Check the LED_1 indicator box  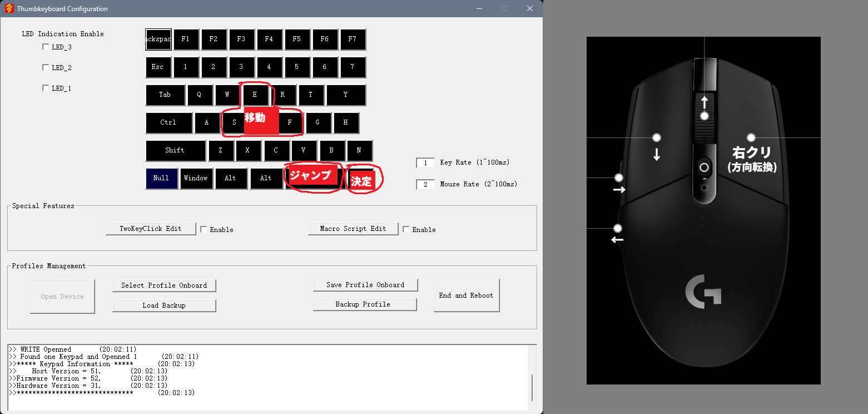pos(46,88)
